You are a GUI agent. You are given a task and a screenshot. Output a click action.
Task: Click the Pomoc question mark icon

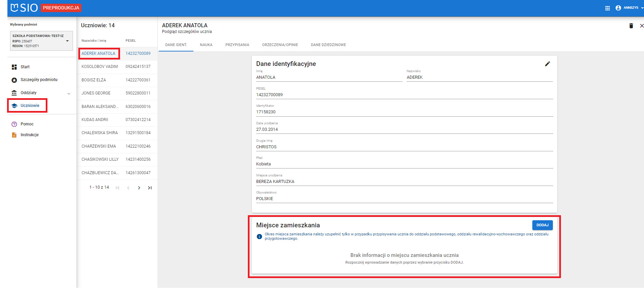[x=14, y=124]
